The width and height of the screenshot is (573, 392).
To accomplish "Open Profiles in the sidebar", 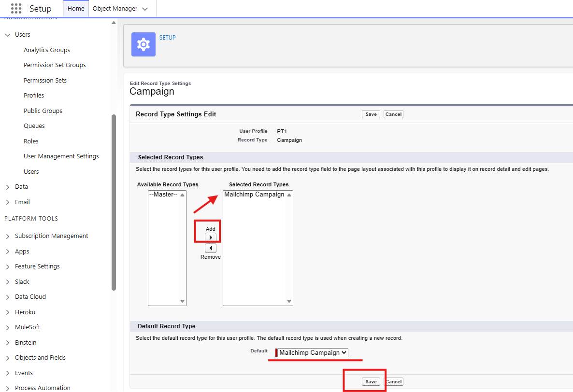I will coord(34,95).
